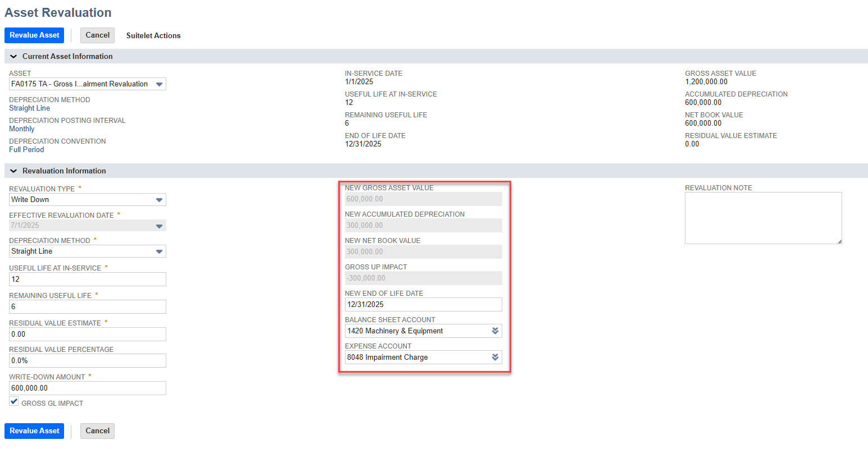The height and width of the screenshot is (449, 868).
Task: Click the Monthly posting interval link
Action: pyautogui.click(x=22, y=129)
